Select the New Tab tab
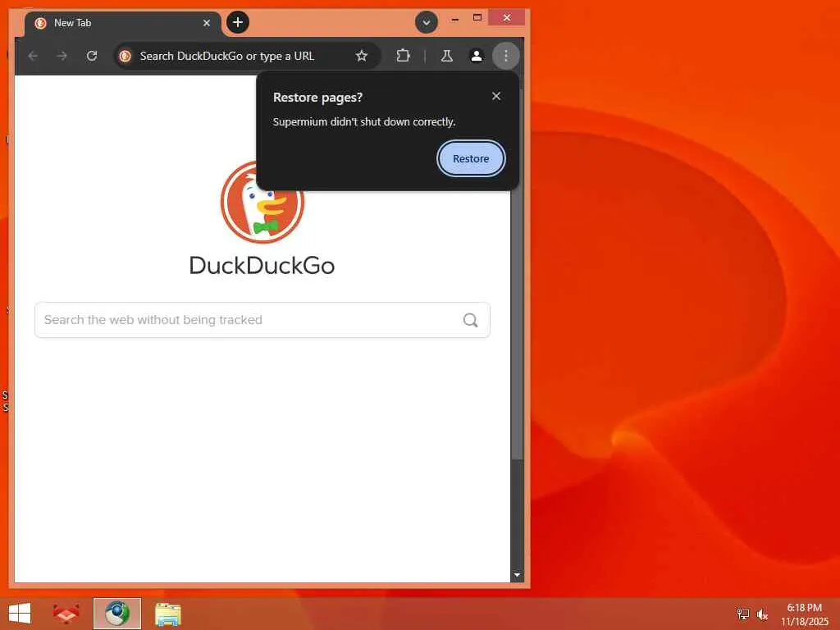This screenshot has height=630, width=840. pyautogui.click(x=122, y=23)
